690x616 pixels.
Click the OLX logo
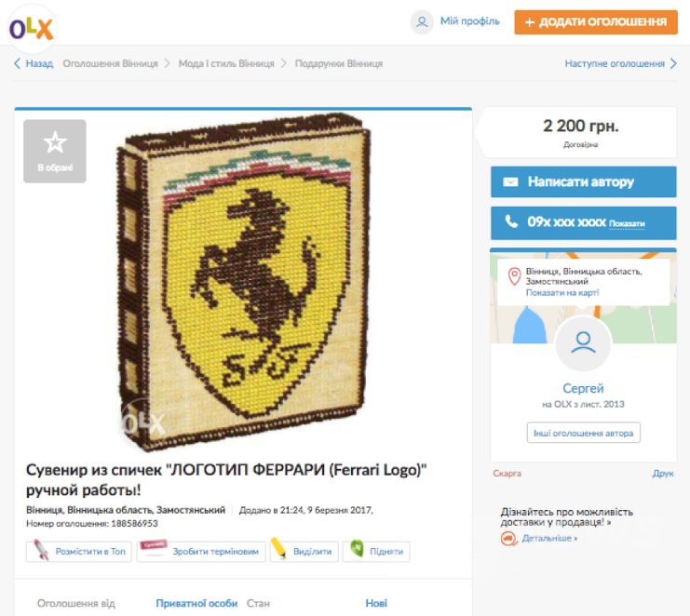(x=32, y=29)
